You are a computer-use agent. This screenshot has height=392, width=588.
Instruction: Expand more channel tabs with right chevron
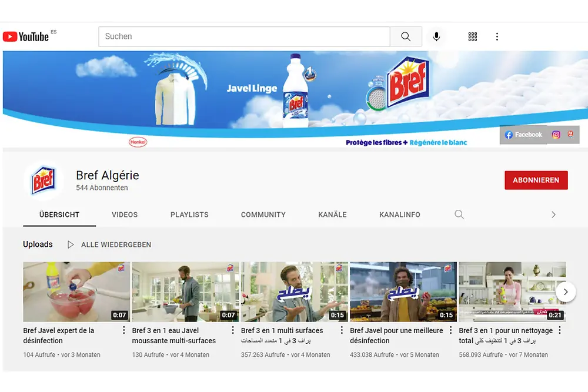click(553, 215)
